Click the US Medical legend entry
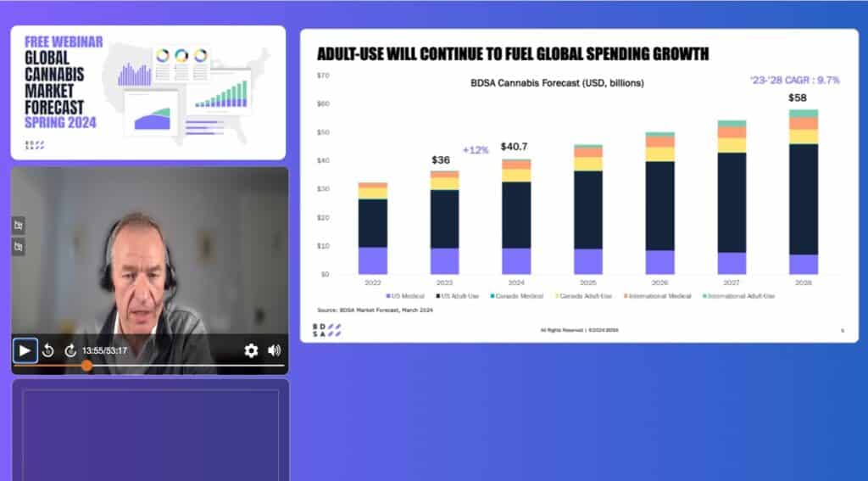 [405, 296]
